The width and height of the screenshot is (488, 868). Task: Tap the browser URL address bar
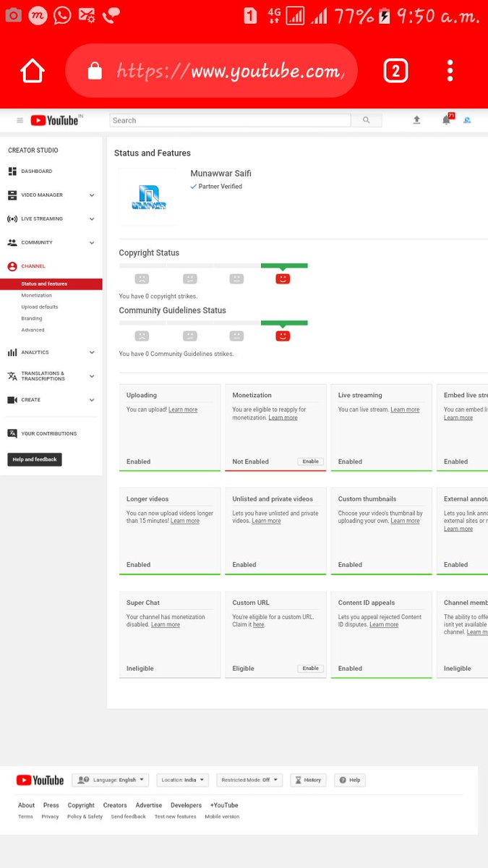coord(211,71)
